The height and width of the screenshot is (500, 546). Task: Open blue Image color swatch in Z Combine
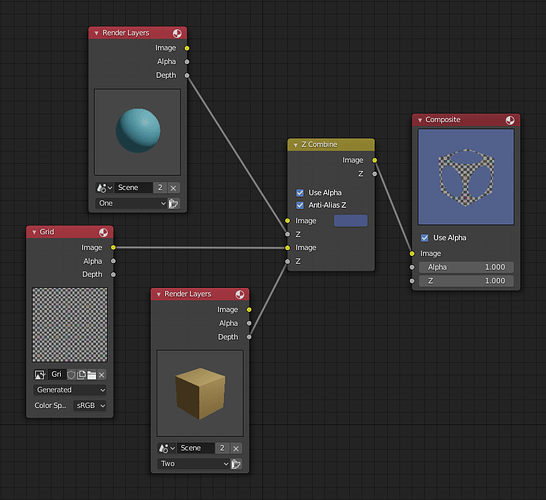(x=351, y=221)
